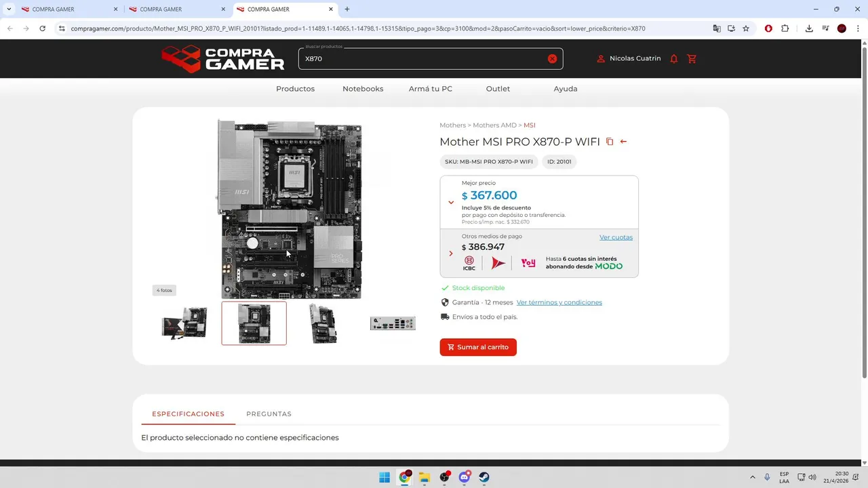Open the Ayuda menu
Image resolution: width=868 pixels, height=488 pixels.
click(x=566, y=89)
